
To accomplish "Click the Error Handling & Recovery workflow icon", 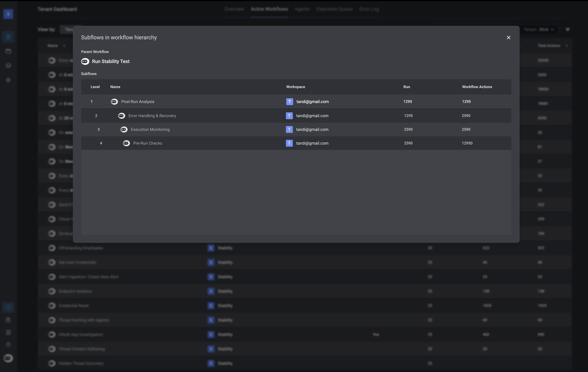I will 122,116.
